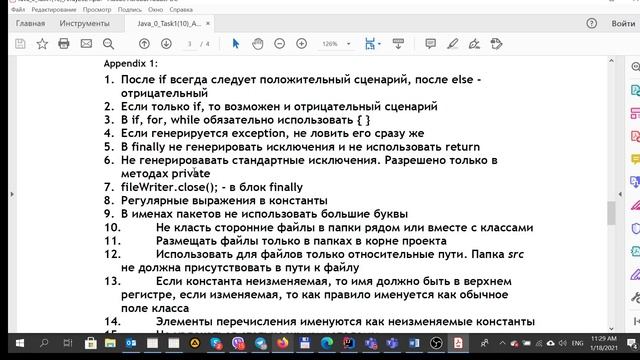The width and height of the screenshot is (640, 360).
Task: Click the "Appendix 1:" heading text
Action: (x=131, y=64)
